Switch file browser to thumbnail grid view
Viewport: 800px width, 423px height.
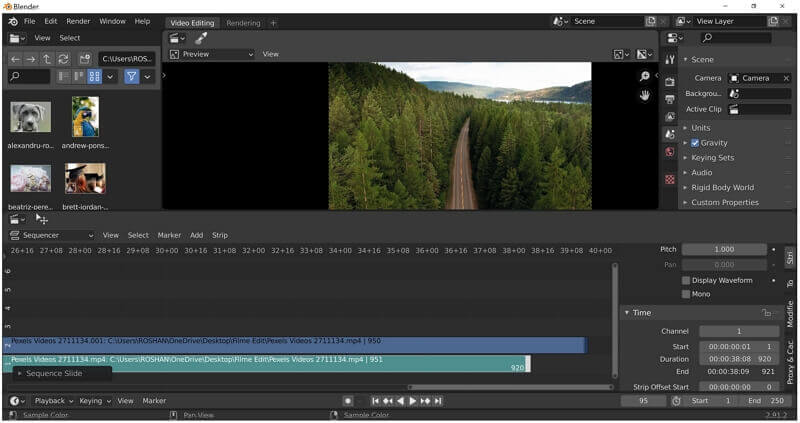pos(94,77)
